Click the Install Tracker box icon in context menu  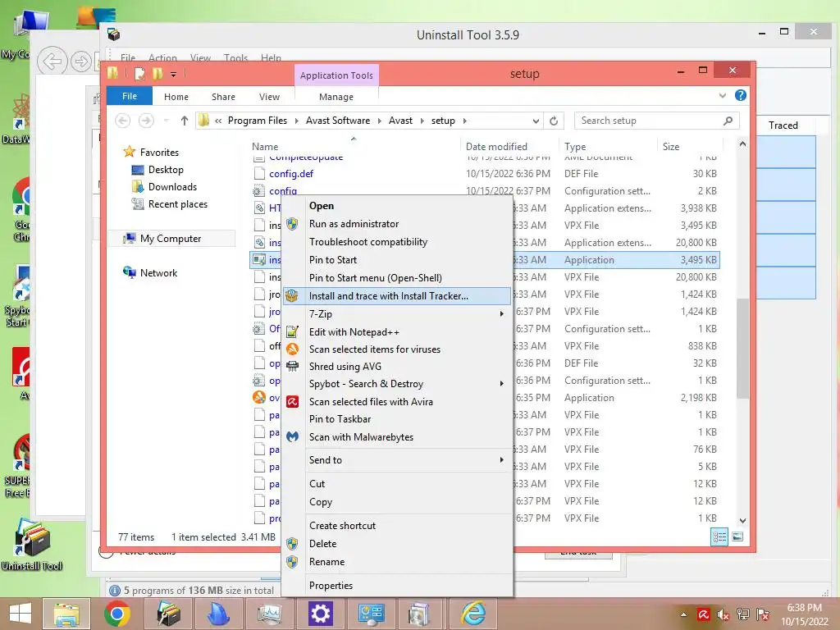[x=292, y=295]
